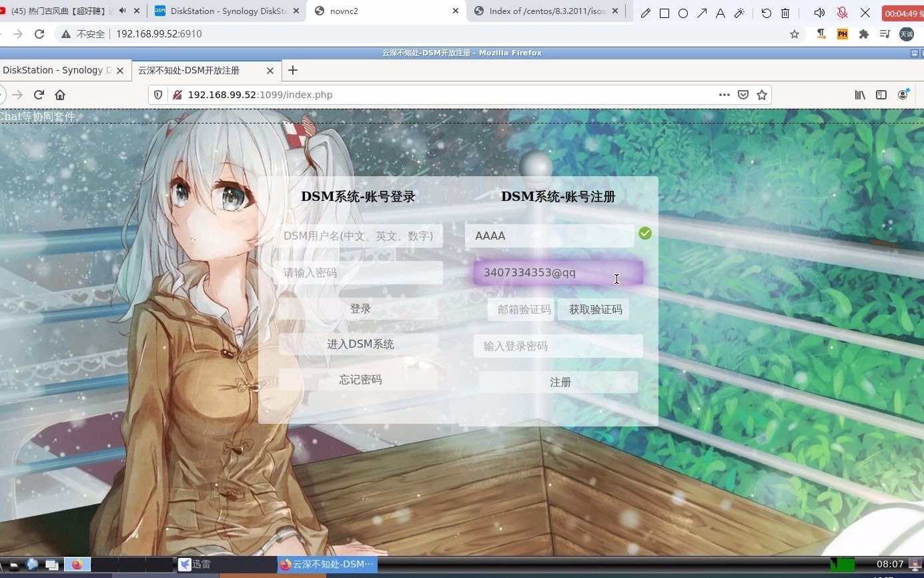Go forward in outer Chrome browser
This screenshot has width=924, height=578.
coord(17,34)
